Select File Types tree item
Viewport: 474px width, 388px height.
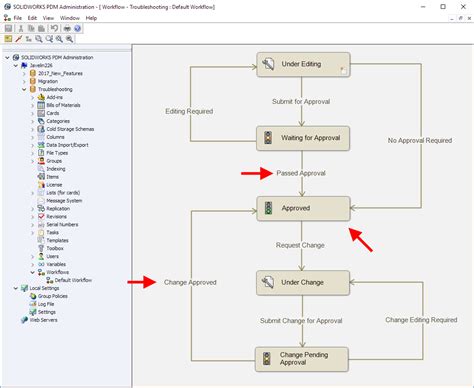click(57, 153)
